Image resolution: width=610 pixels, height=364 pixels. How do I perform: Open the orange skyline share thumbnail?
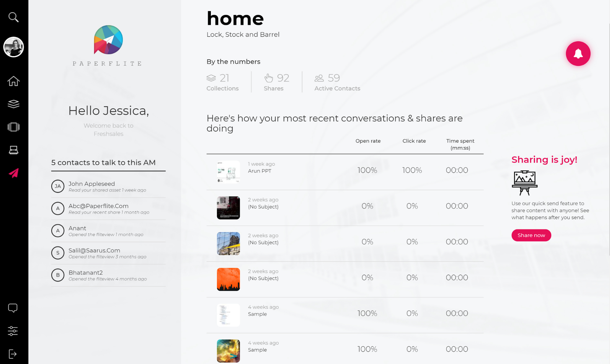228,279
